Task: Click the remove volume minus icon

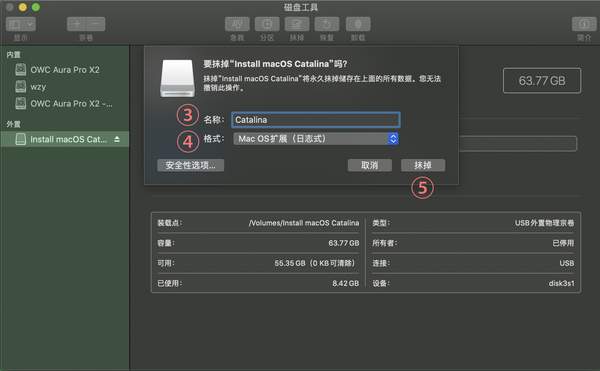Action: (x=96, y=24)
